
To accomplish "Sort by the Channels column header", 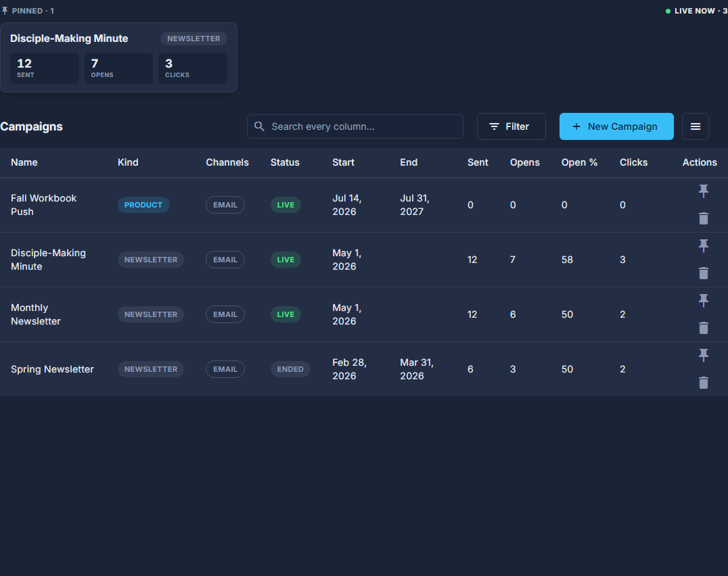I will click(227, 162).
